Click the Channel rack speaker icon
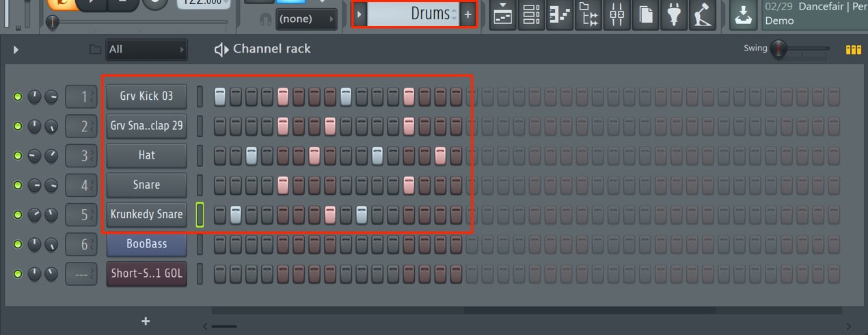This screenshot has width=868, height=335. (221, 49)
